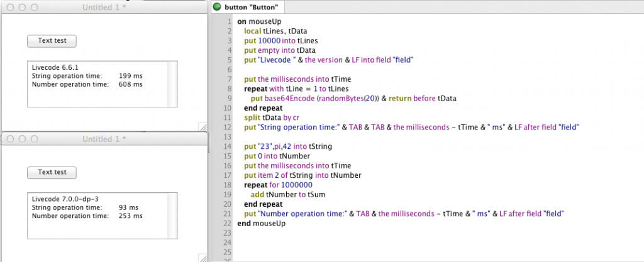Click the base64Encode code line
644x262 pixels.
353,99
